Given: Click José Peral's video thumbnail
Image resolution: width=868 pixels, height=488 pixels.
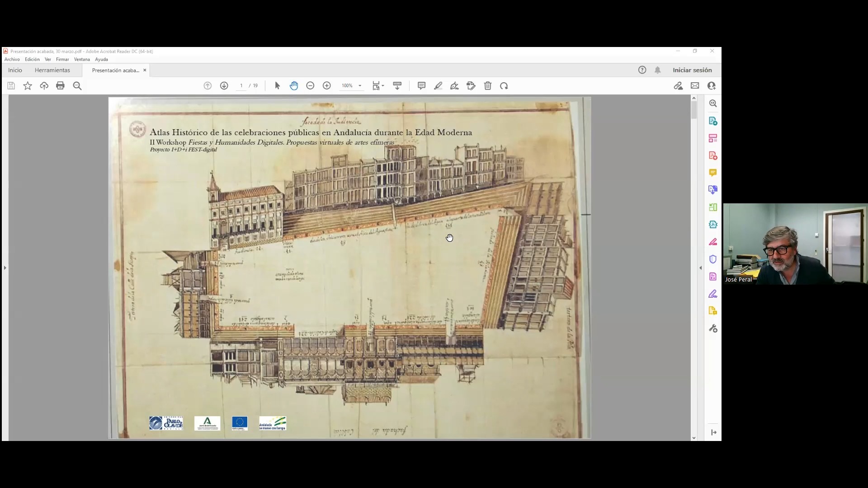Looking at the screenshot, I should pos(795,244).
